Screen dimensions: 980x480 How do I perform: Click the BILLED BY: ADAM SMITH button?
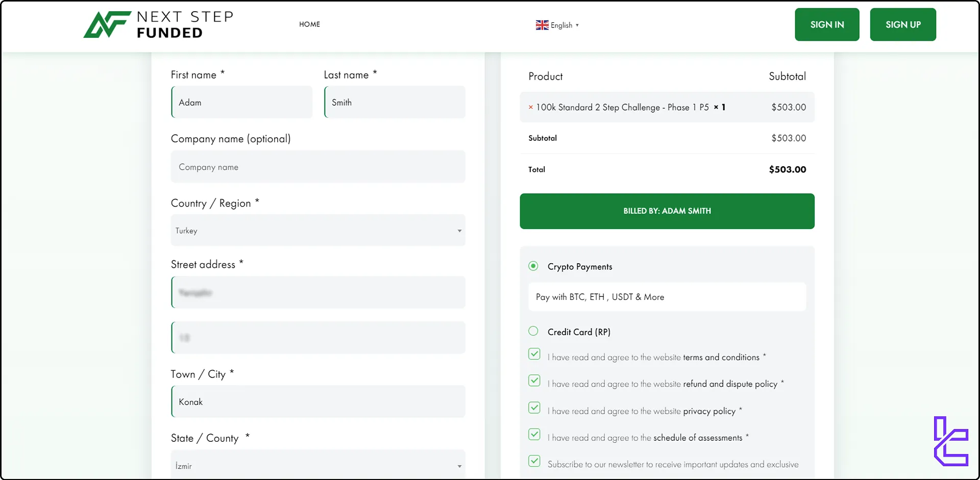667,211
